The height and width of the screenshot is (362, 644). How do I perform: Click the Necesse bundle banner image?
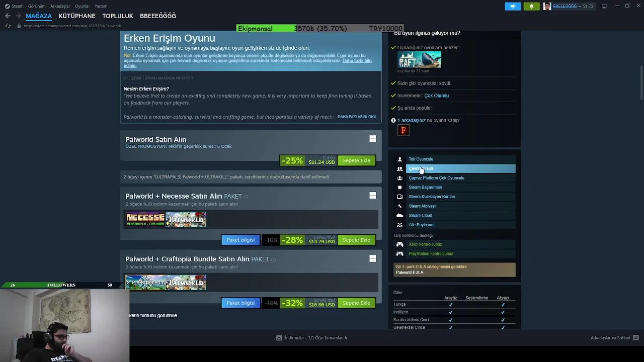pos(145,219)
